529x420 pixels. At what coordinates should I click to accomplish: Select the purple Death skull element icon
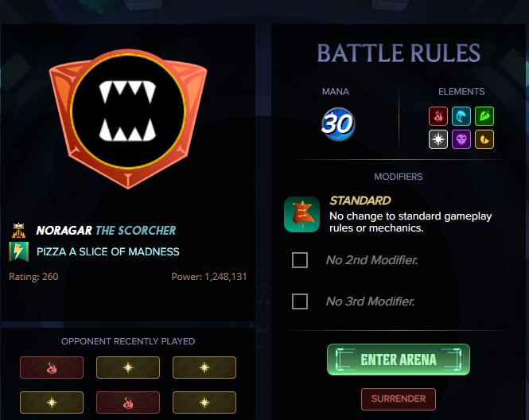[461, 139]
